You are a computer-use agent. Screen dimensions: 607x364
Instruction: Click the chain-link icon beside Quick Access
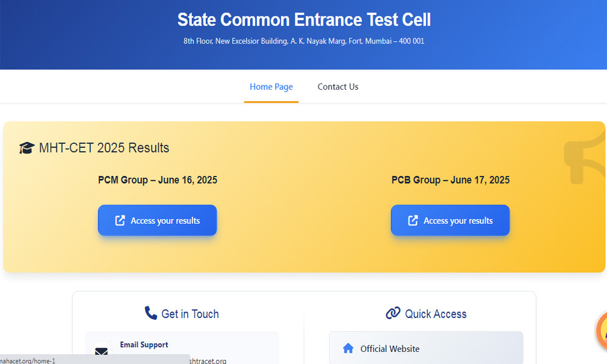393,313
